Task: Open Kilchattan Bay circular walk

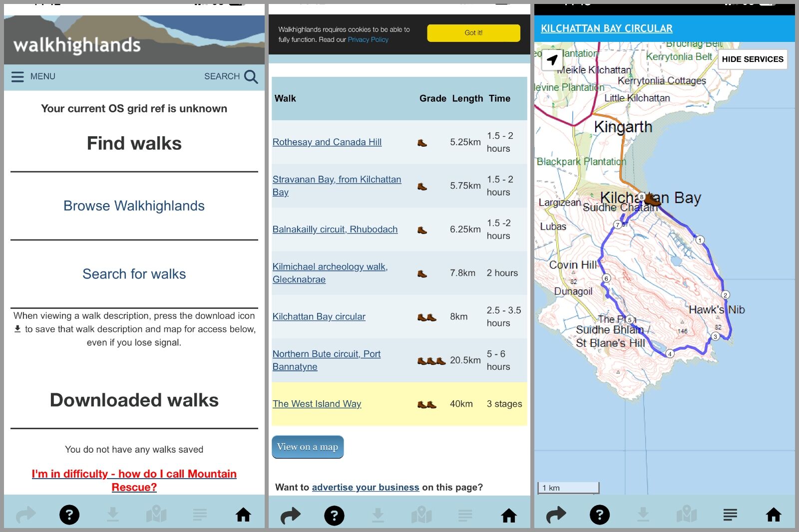Action: 319,317
